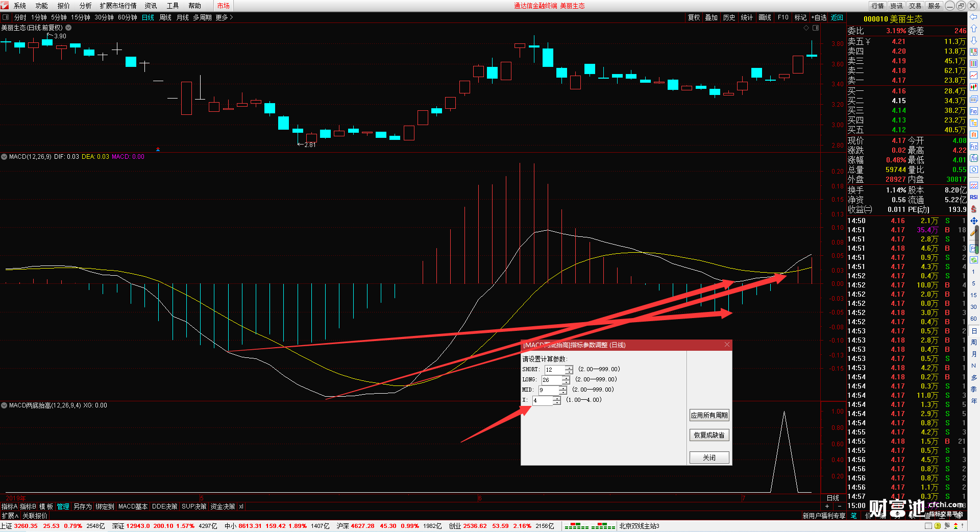Switch to the 60分钟 period tab

(x=128, y=17)
